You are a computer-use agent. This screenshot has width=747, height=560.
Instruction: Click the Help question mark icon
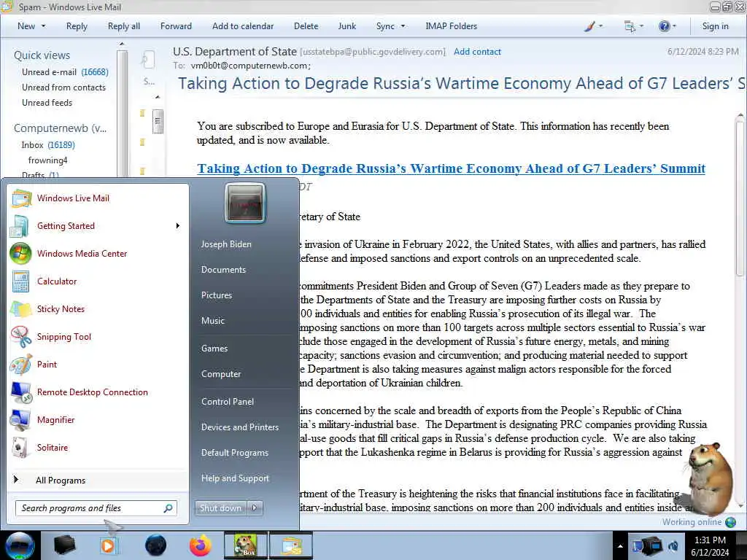pos(664,26)
